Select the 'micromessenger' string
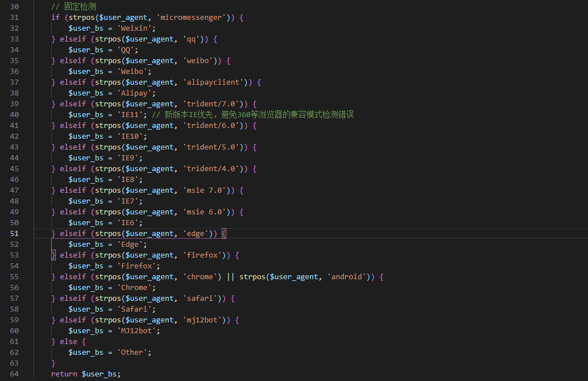Viewport: 588px width, 381px height. [x=191, y=18]
